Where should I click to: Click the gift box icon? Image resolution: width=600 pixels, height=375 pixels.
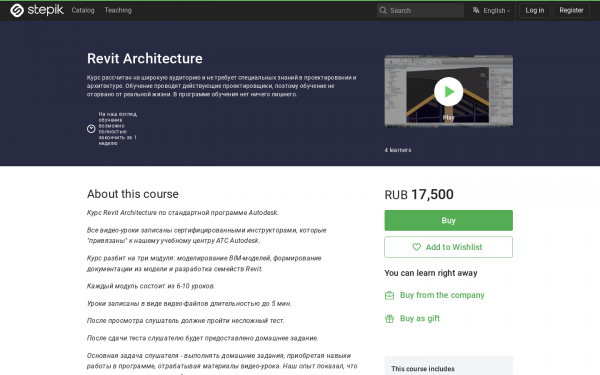tap(389, 318)
